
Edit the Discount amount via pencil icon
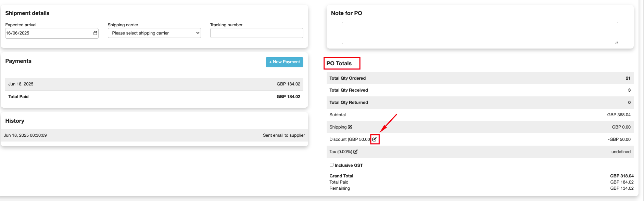(x=375, y=139)
